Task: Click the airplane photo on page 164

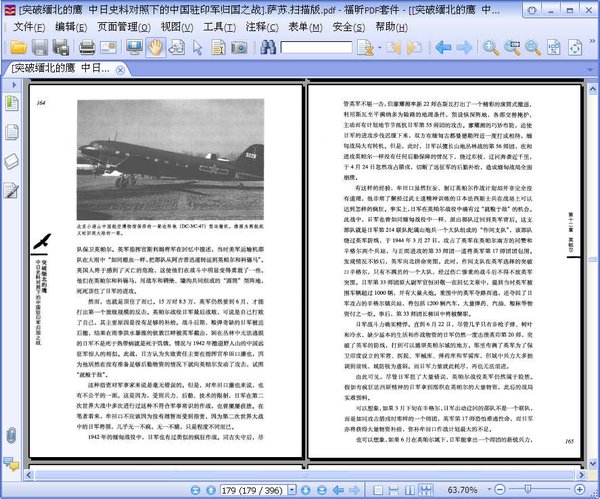Action: point(170,159)
